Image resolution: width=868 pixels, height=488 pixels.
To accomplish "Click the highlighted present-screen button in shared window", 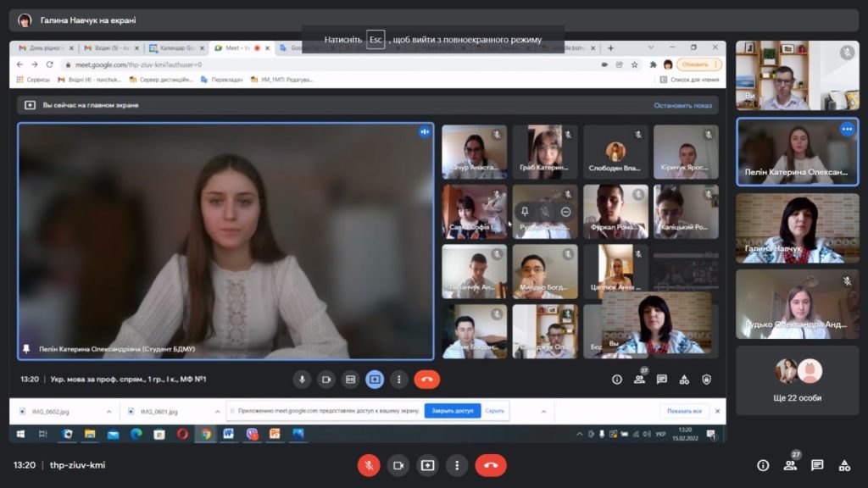I will [375, 380].
